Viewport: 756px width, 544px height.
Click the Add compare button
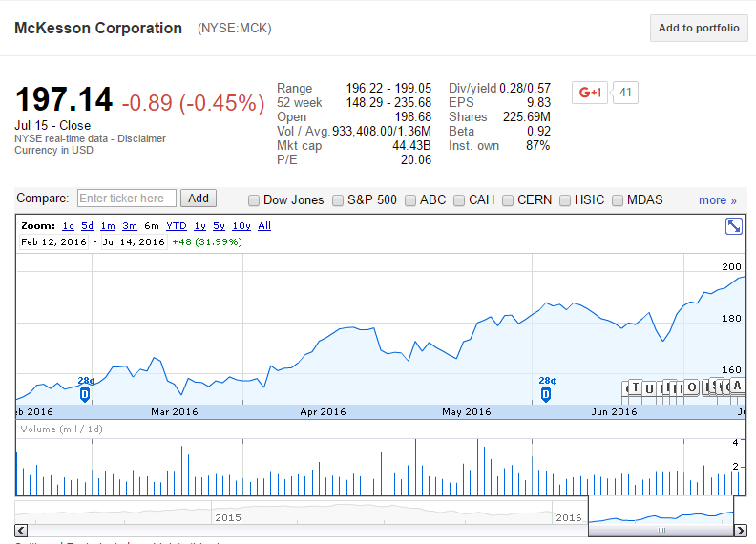point(199,199)
